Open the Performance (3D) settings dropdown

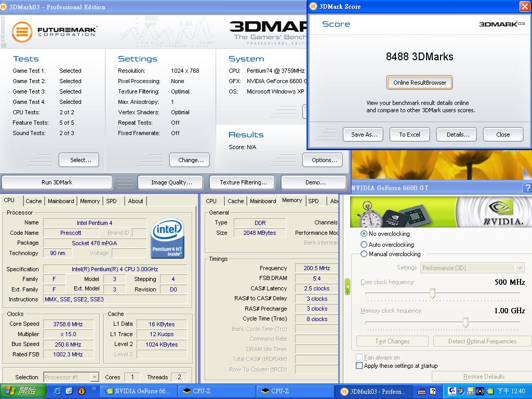pos(472,268)
